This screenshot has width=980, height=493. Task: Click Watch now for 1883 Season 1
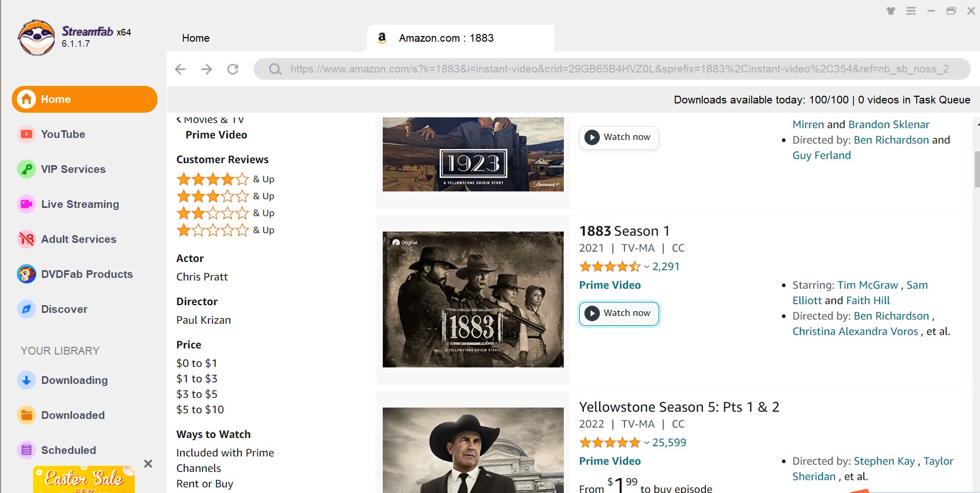point(619,313)
